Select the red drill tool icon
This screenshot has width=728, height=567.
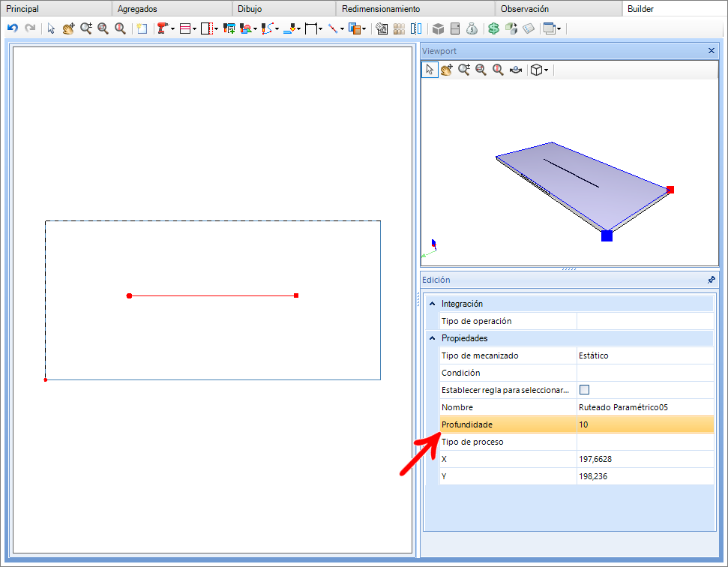pos(162,28)
